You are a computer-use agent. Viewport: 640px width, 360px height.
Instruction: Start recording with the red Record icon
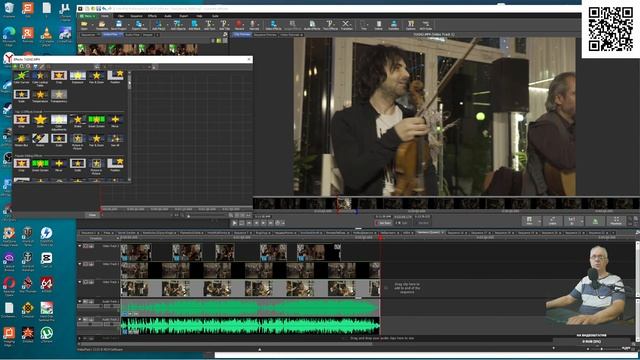tap(239, 24)
